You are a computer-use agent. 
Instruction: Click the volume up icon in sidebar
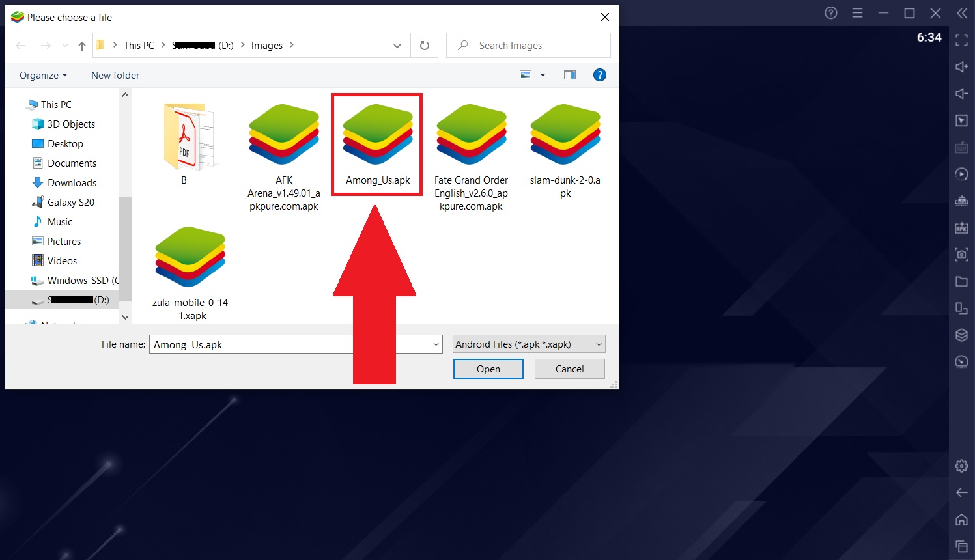tap(961, 67)
